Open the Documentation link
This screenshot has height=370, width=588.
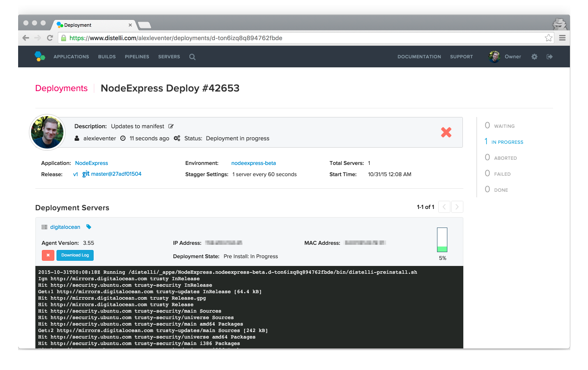[419, 57]
